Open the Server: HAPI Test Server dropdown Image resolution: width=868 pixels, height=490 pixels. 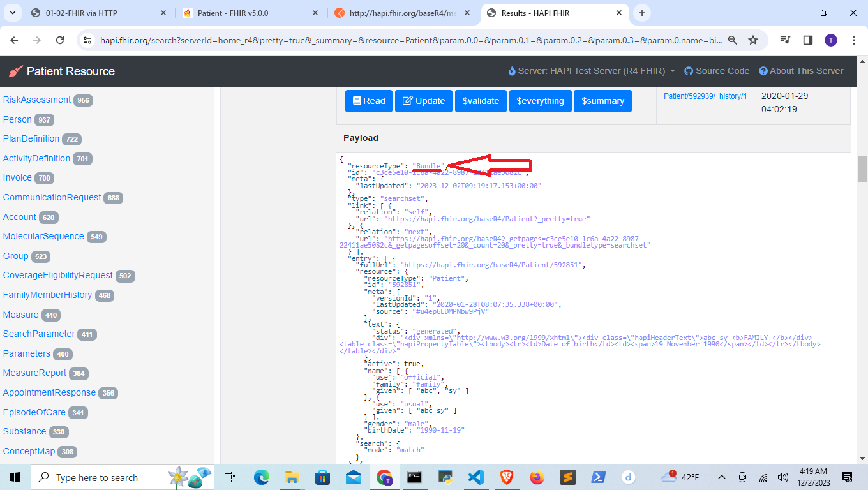(591, 71)
